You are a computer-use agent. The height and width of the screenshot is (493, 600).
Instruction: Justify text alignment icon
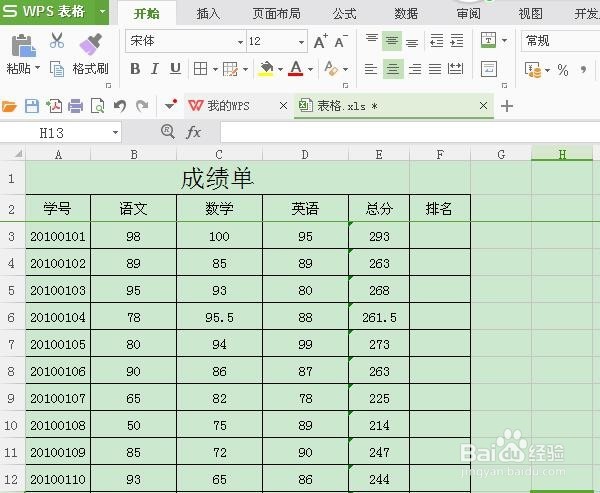point(435,69)
